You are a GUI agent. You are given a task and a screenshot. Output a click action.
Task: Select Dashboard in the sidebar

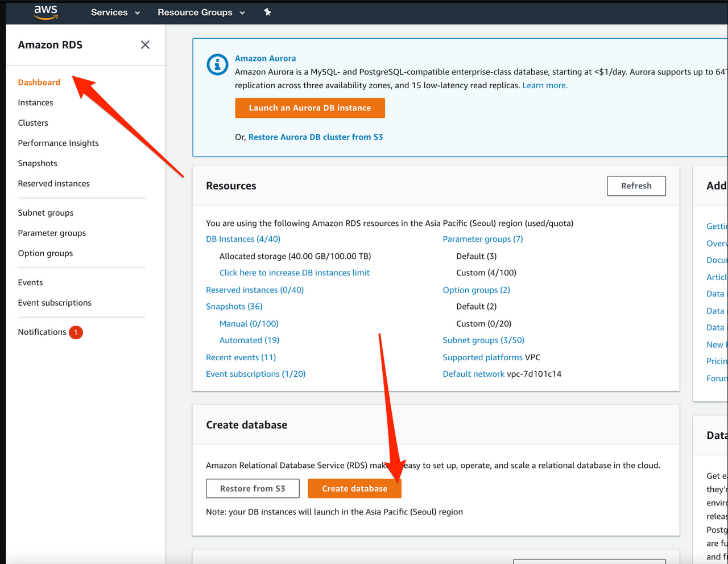(x=39, y=82)
